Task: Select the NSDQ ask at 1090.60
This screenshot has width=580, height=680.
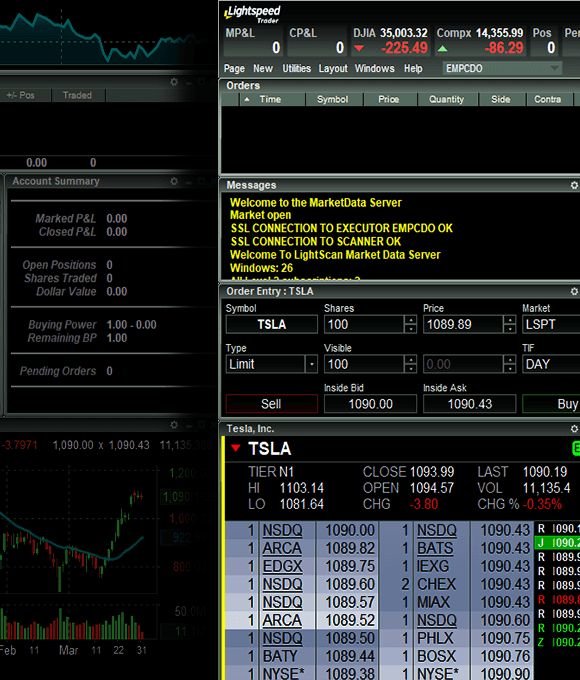Action: click(457, 621)
